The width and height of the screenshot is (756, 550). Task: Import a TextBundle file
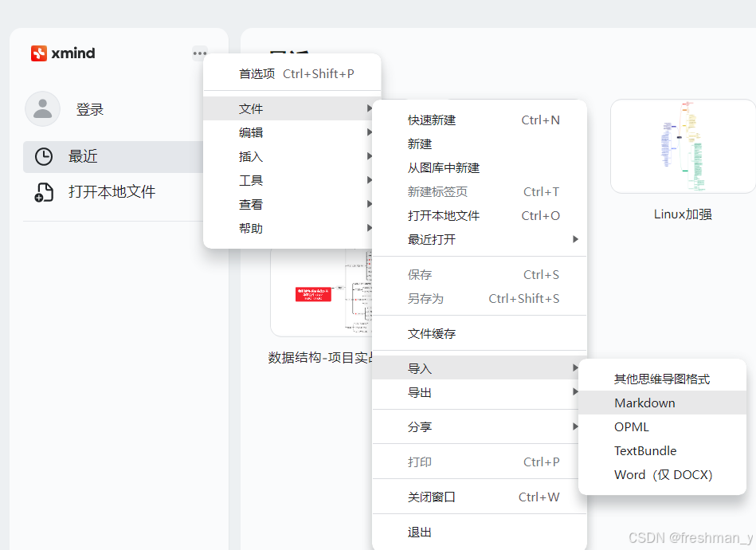coord(663,450)
